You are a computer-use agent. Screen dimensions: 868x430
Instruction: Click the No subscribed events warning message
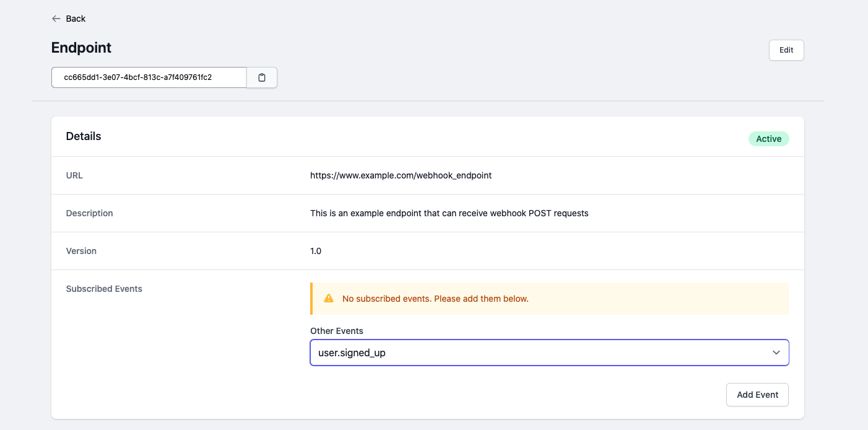(x=435, y=299)
